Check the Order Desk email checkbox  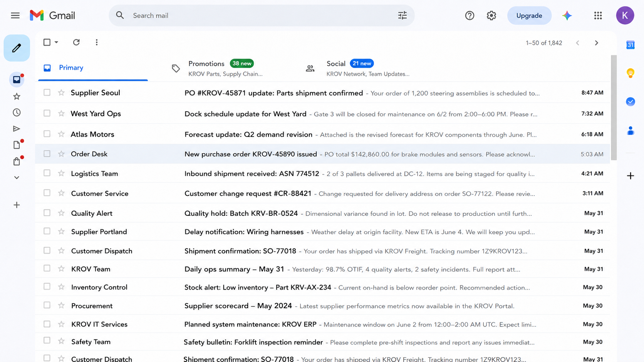(47, 154)
